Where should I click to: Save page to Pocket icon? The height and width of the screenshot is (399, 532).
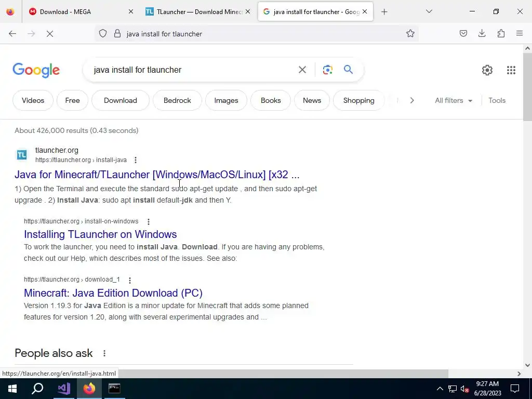pos(463,33)
